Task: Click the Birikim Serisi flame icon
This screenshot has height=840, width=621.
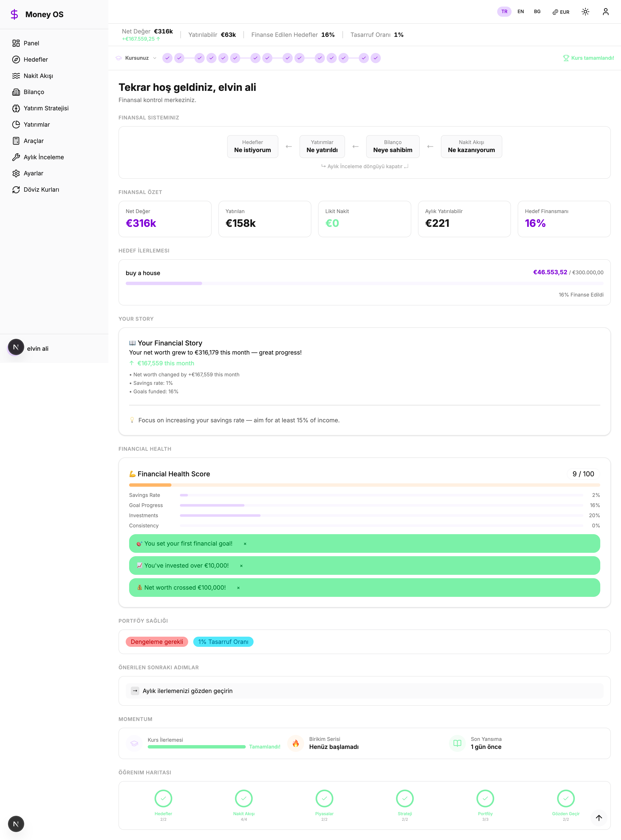Action: point(296,743)
